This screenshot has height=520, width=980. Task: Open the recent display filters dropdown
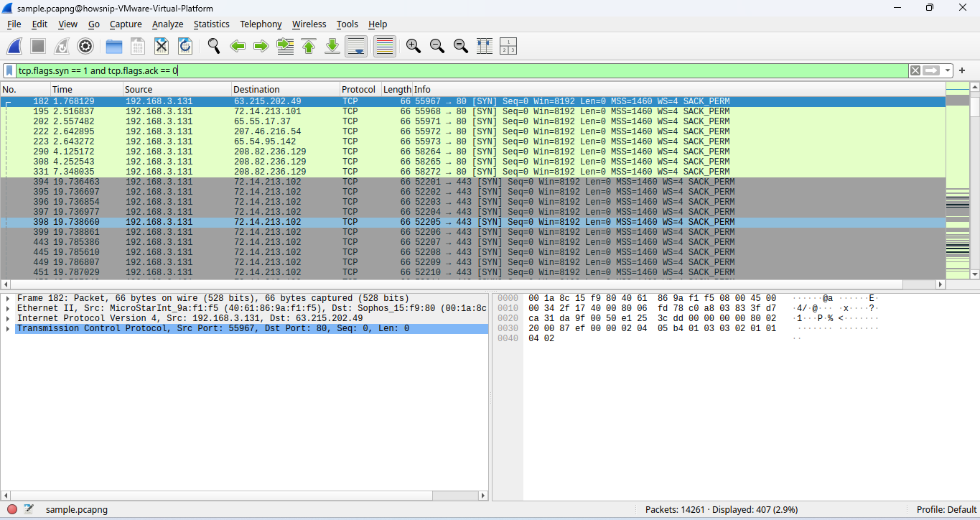coord(948,70)
